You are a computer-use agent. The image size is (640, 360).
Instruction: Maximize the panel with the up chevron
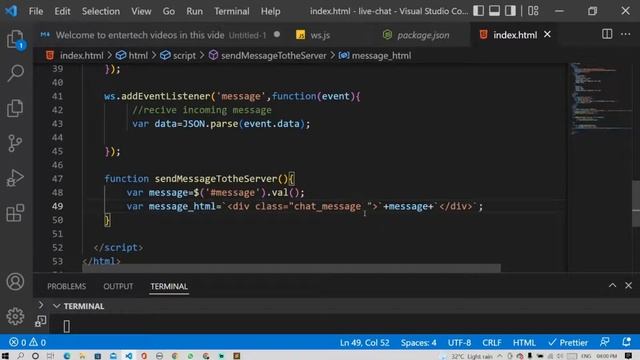coord(612,286)
